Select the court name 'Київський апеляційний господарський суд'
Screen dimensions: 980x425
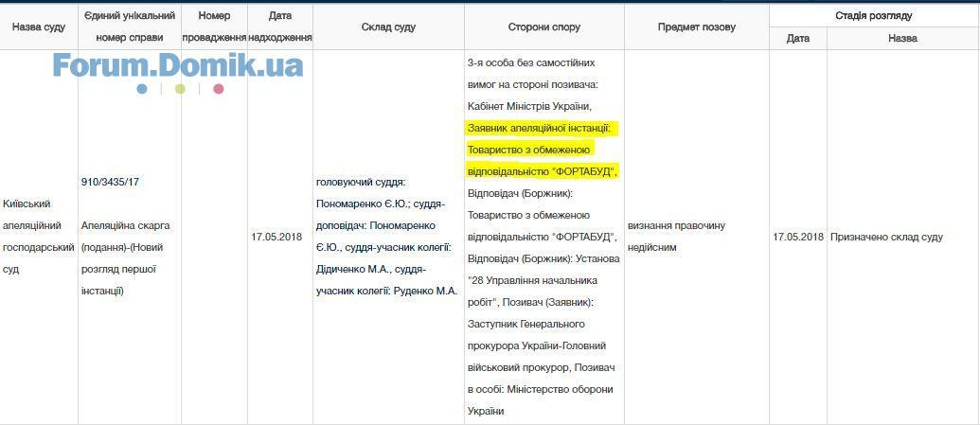[38, 237]
